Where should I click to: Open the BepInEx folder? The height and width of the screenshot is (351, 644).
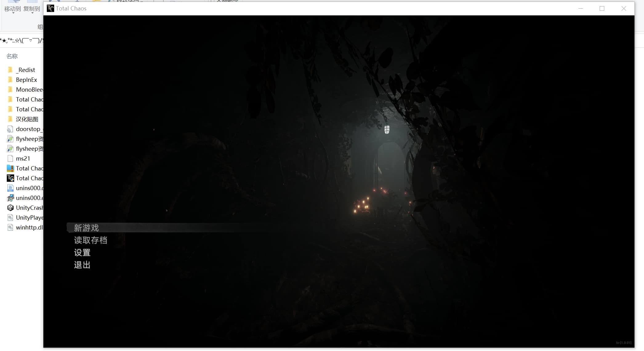[26, 80]
